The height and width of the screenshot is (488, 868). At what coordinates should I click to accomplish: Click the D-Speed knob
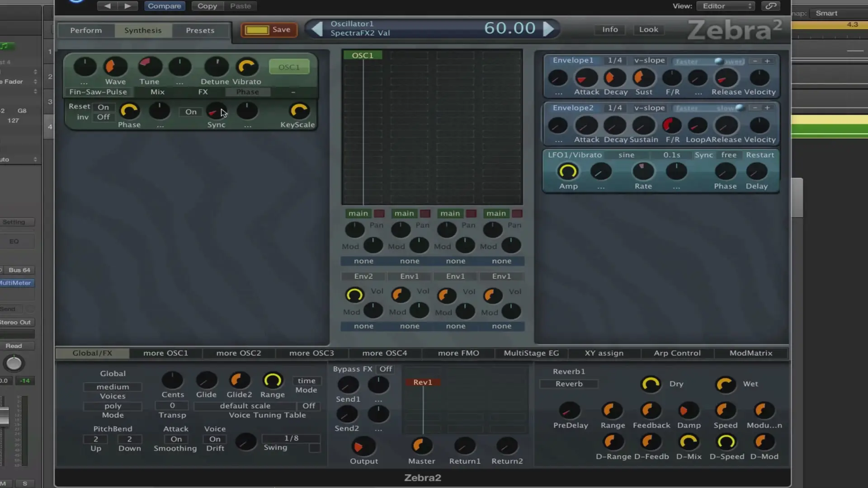[x=726, y=441]
